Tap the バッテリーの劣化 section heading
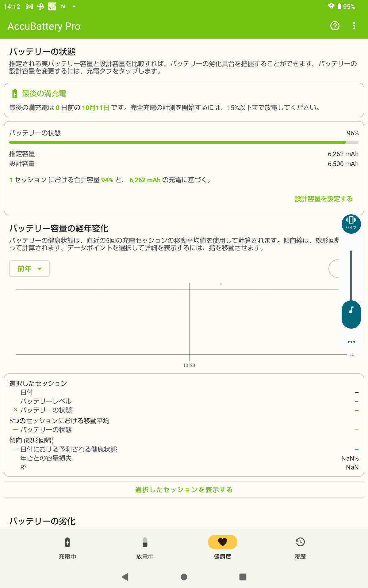Image resolution: width=368 pixels, height=588 pixels. (42, 521)
